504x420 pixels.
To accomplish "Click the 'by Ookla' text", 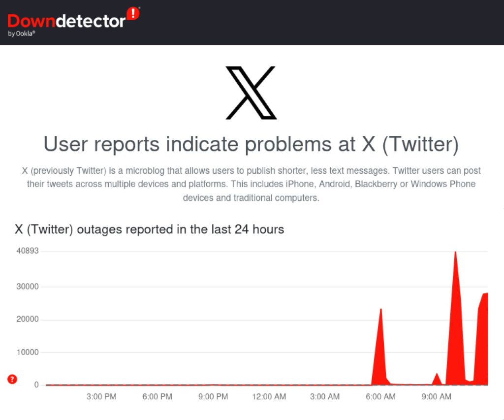I will tap(21, 33).
